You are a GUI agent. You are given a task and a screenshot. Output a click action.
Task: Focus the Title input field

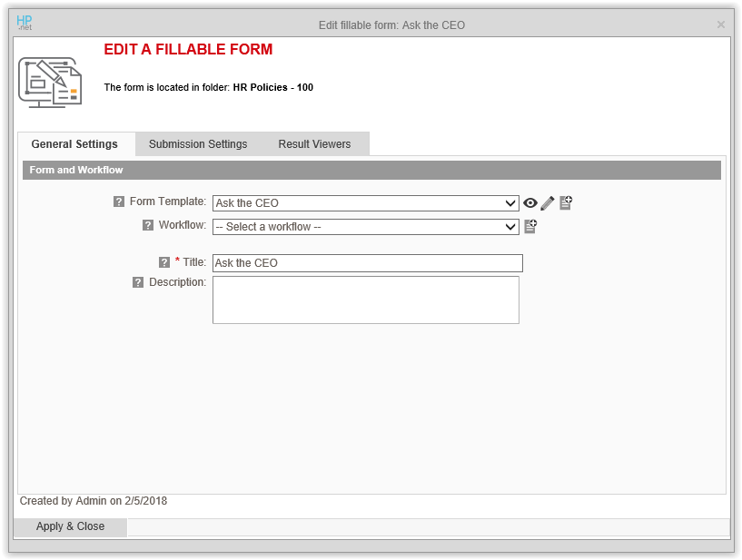point(368,263)
